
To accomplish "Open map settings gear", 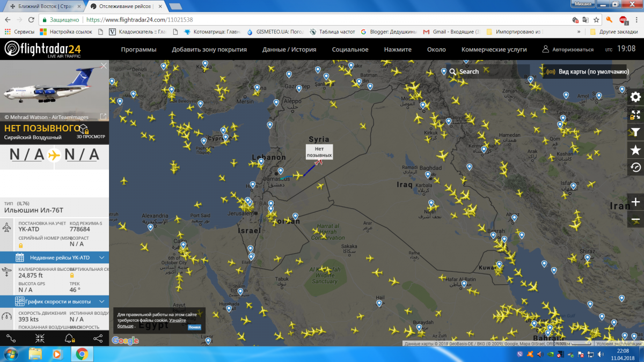I will coord(635,97).
